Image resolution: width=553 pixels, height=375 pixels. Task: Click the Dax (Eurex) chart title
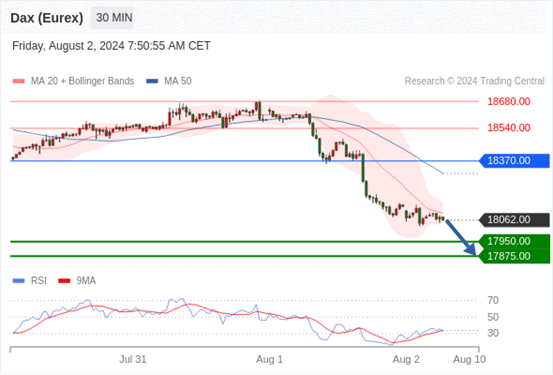tap(47, 18)
